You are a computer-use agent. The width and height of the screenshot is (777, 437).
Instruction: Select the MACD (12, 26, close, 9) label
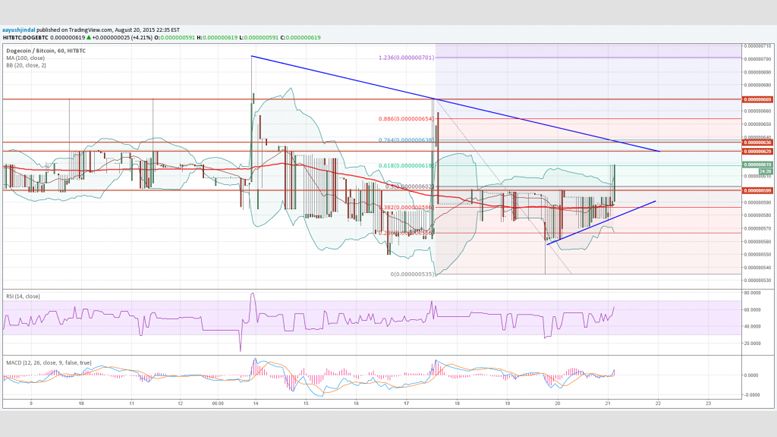[x=49, y=363]
